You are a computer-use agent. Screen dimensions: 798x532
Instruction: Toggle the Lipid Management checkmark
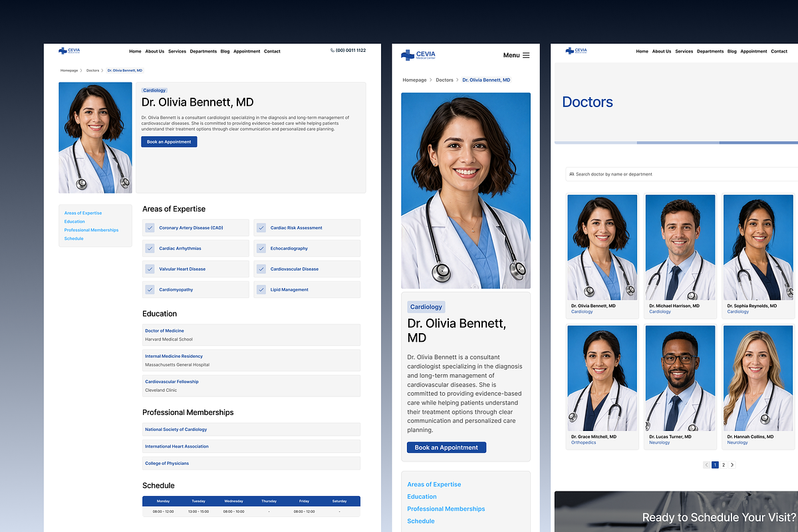[261, 290]
